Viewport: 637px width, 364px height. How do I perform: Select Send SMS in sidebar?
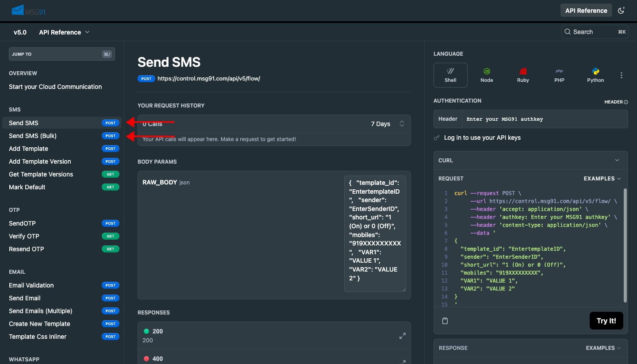62,123
